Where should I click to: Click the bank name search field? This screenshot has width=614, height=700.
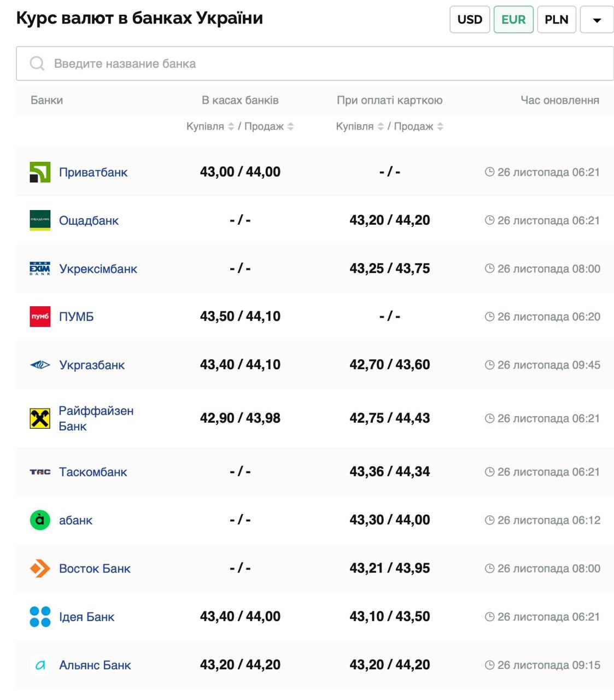pos(315,63)
